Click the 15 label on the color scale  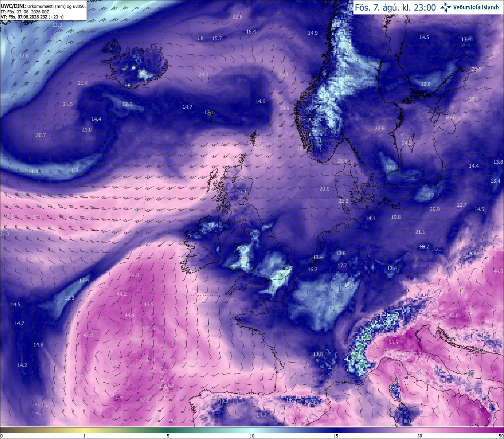click(336, 436)
